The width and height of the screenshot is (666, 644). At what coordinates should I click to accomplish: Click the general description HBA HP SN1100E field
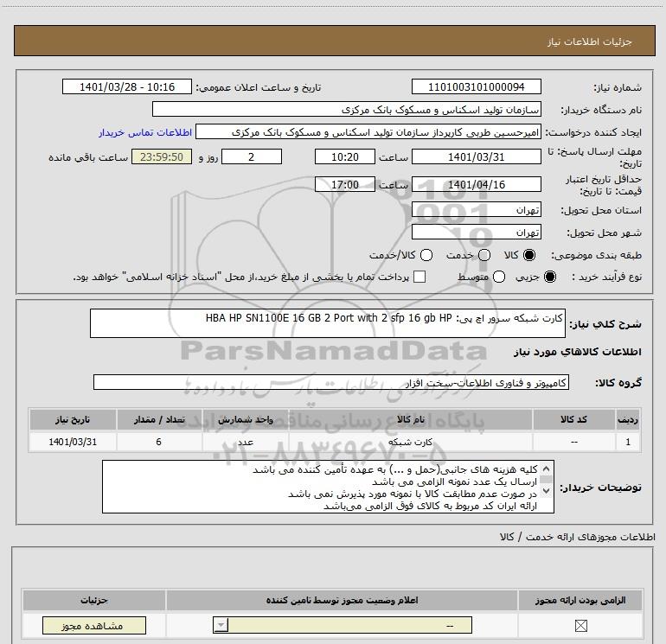[328, 323]
